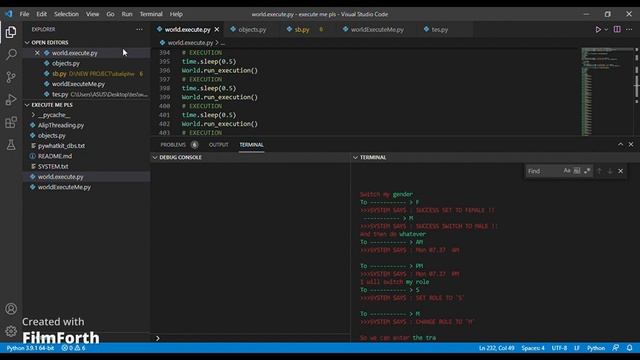
Task: Toggle Match Case in terminal find
Action: click(x=567, y=171)
